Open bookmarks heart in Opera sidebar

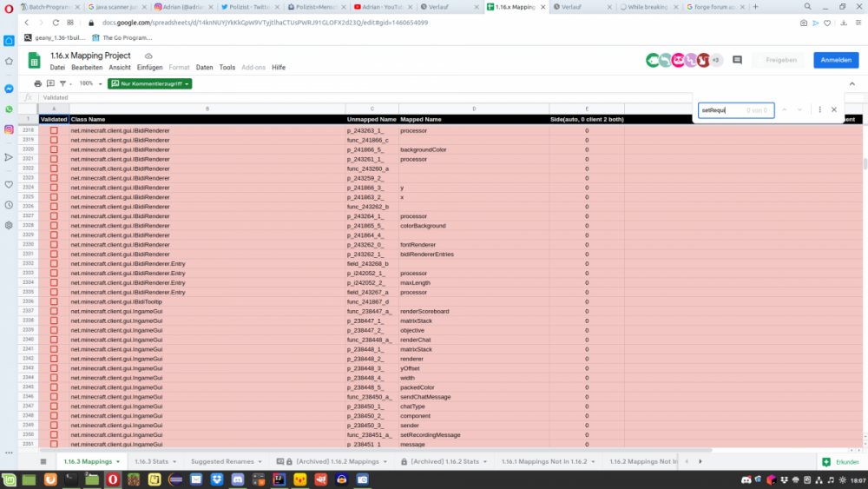click(x=9, y=184)
